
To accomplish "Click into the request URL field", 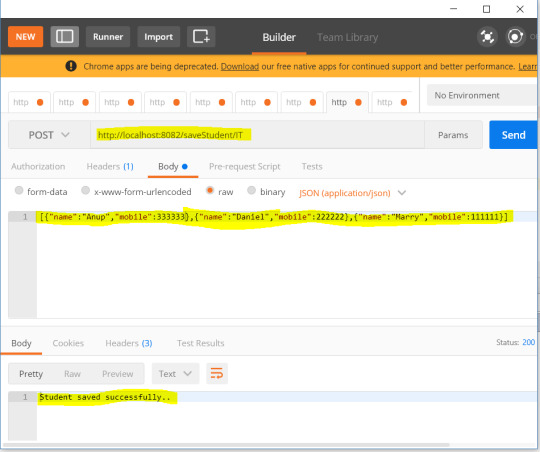I will pos(257,135).
